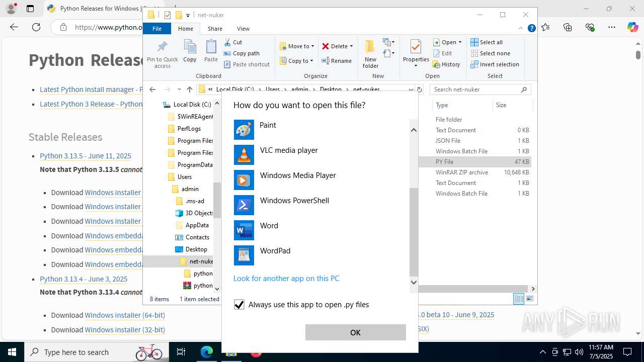Click Look for another app link
The width and height of the screenshot is (644, 362).
coord(286,279)
